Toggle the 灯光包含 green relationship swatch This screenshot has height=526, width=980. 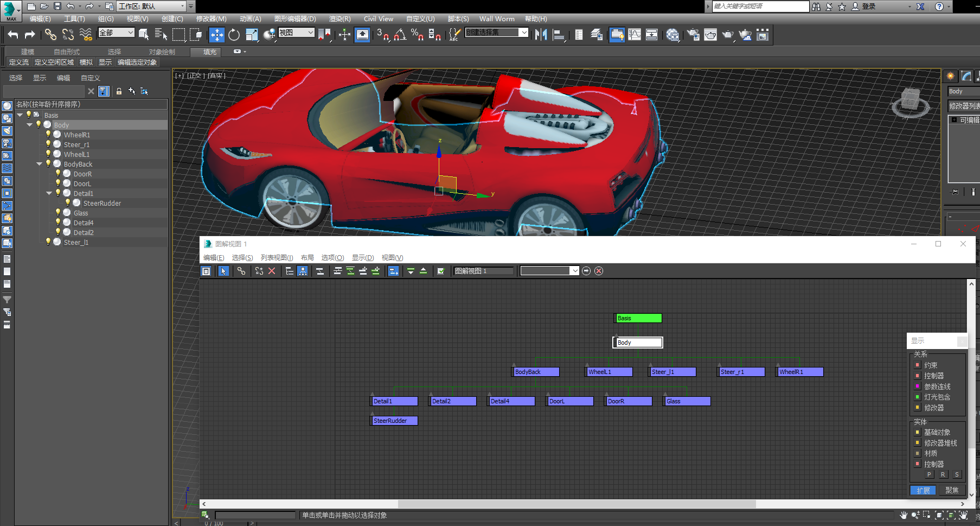tap(918, 397)
